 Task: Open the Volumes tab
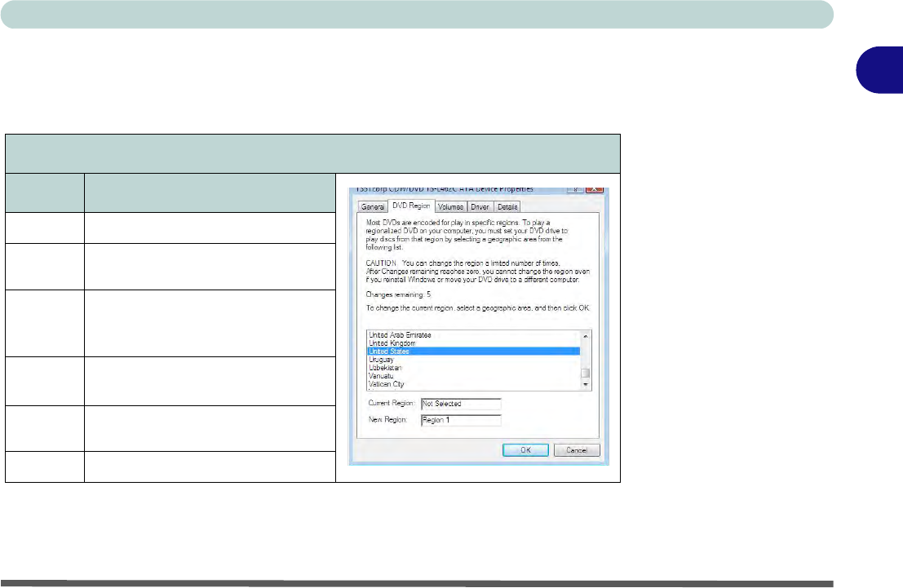(449, 206)
